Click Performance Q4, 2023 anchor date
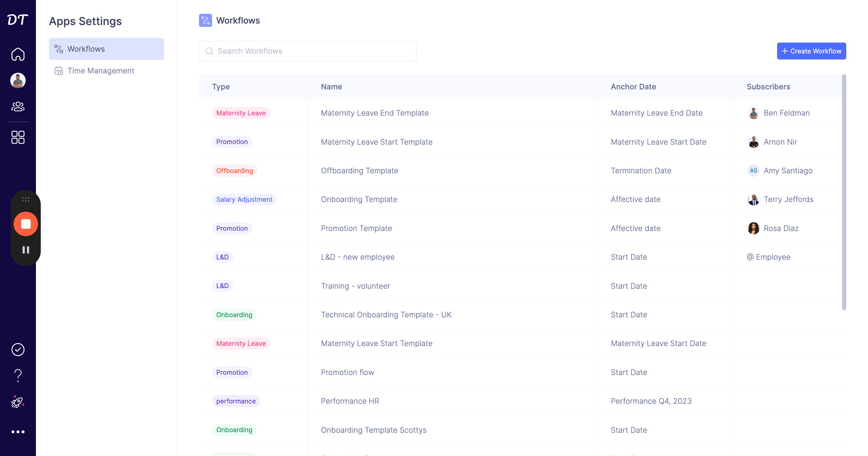868x456 pixels. 651,401
